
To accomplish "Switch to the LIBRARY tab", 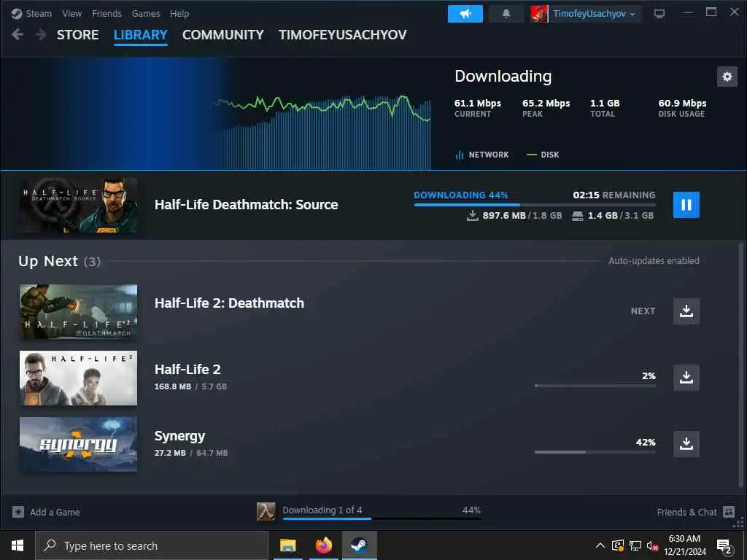I will tap(141, 35).
